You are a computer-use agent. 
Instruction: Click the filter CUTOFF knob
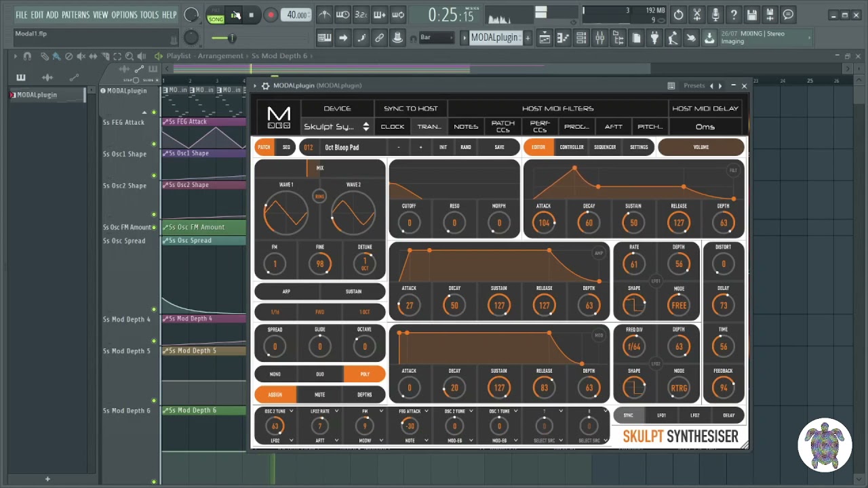click(x=409, y=222)
